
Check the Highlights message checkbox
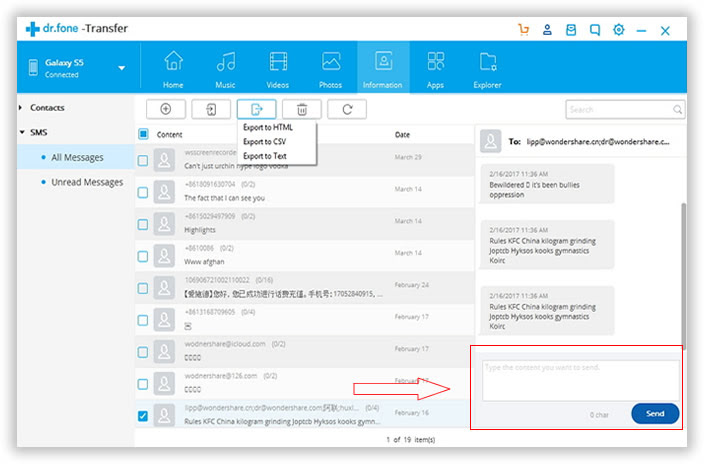point(143,224)
